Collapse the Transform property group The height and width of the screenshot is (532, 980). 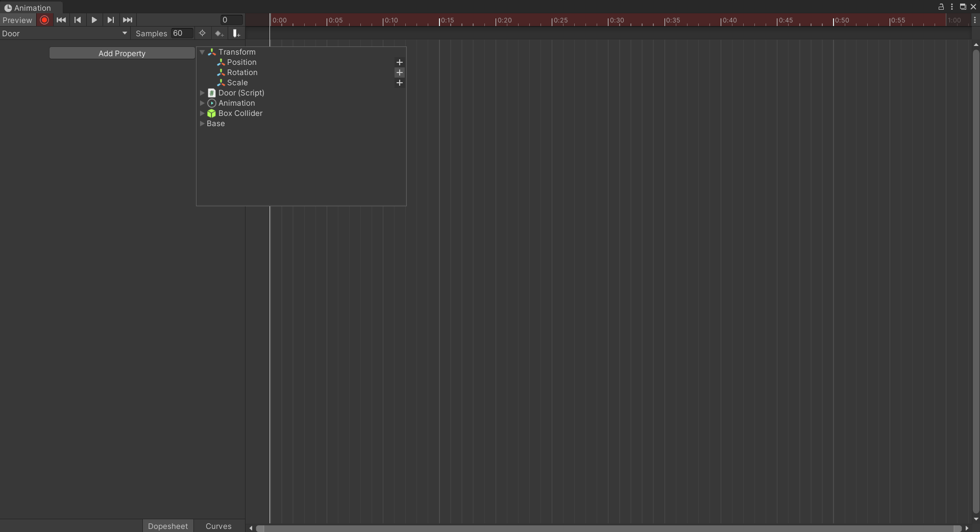(202, 52)
